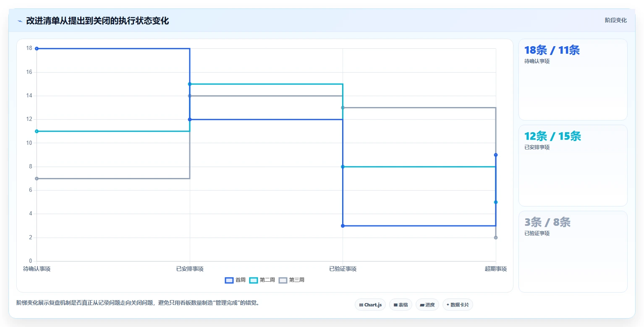Screen dimensions: 644x327
Task: Select the 首周 point at 12 on 已安排事项
Action: (x=190, y=120)
